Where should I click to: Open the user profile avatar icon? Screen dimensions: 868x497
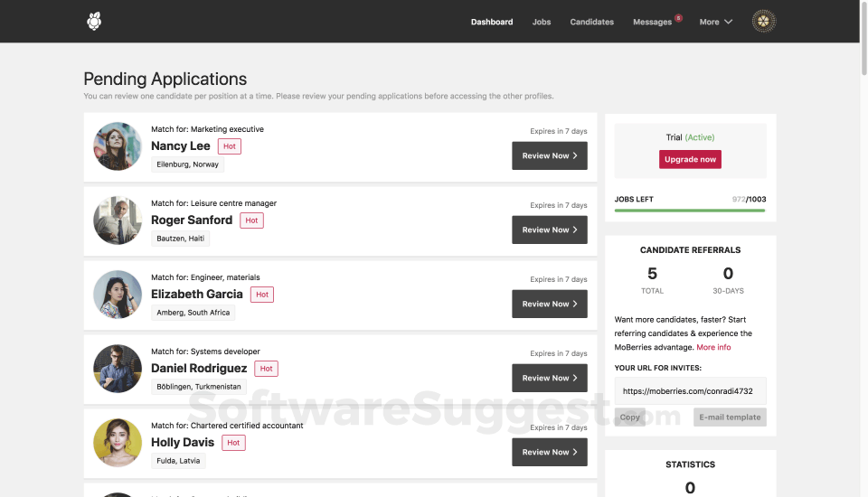pyautogui.click(x=763, y=21)
